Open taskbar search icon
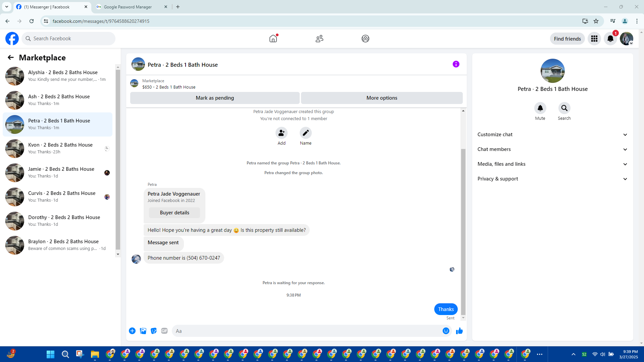 tap(65, 354)
